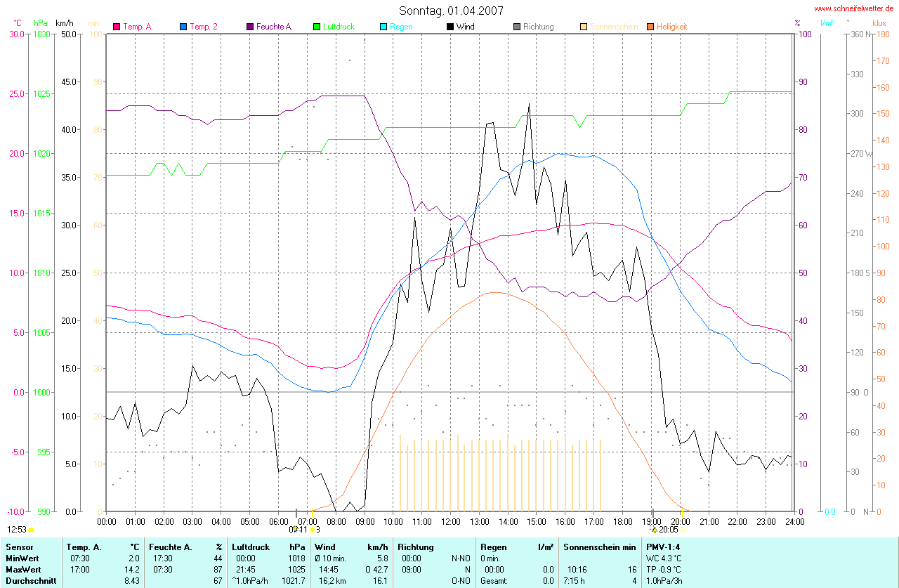Click the purple Feuchte A. legend swatch

[x=250, y=27]
